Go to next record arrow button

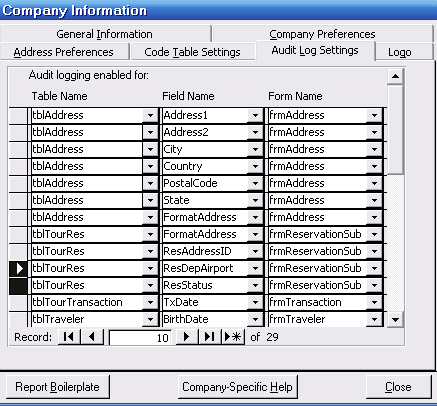coord(187,337)
